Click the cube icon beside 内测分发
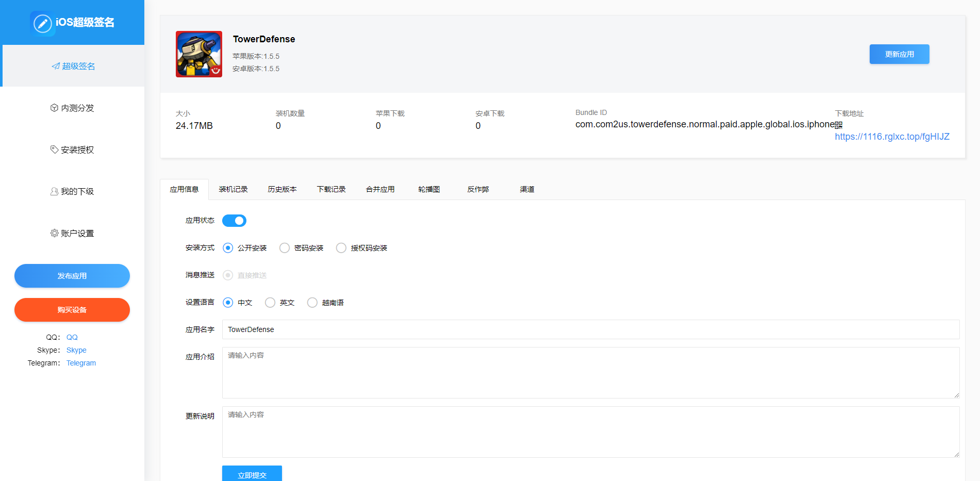The height and width of the screenshot is (481, 980). click(x=54, y=108)
